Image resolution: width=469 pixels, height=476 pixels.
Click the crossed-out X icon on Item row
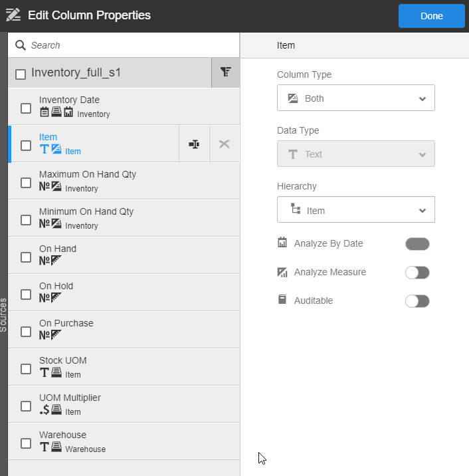225,144
